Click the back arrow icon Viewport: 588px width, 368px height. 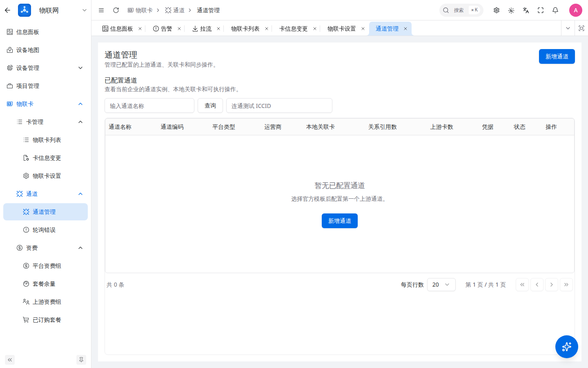click(x=7, y=10)
